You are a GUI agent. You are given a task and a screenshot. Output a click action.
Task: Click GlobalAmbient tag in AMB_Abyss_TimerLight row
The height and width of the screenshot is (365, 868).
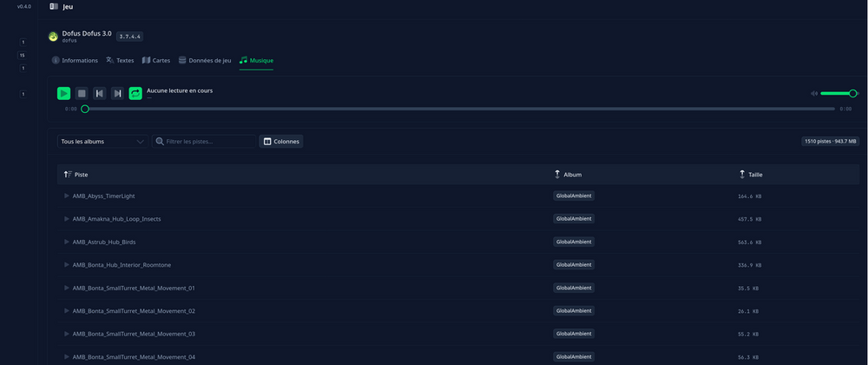click(x=574, y=196)
